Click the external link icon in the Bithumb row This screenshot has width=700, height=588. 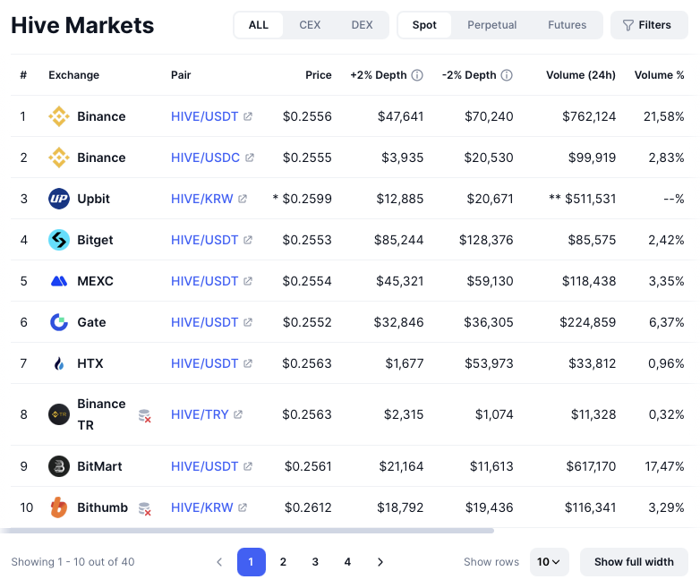click(243, 507)
